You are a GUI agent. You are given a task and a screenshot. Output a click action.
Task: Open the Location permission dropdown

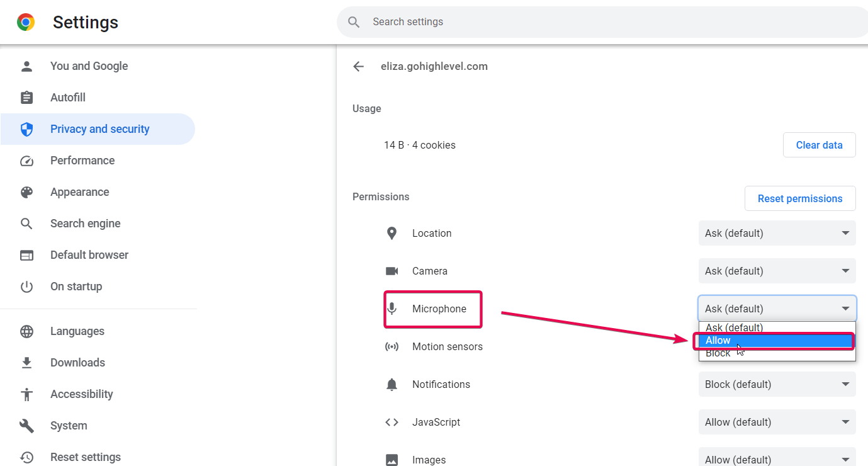click(777, 233)
